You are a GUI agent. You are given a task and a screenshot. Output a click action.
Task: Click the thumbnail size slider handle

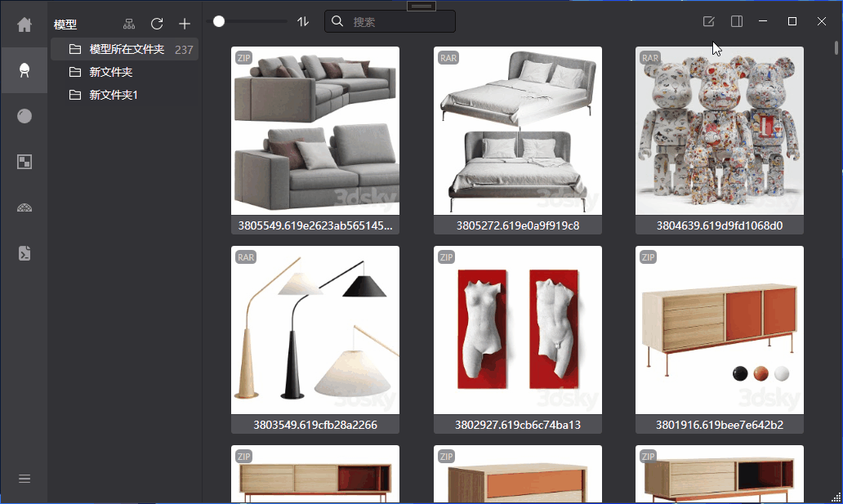pyautogui.click(x=219, y=21)
